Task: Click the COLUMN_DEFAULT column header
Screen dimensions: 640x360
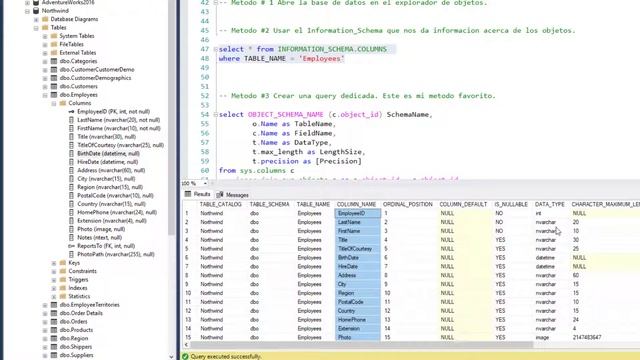Action: 463,204
